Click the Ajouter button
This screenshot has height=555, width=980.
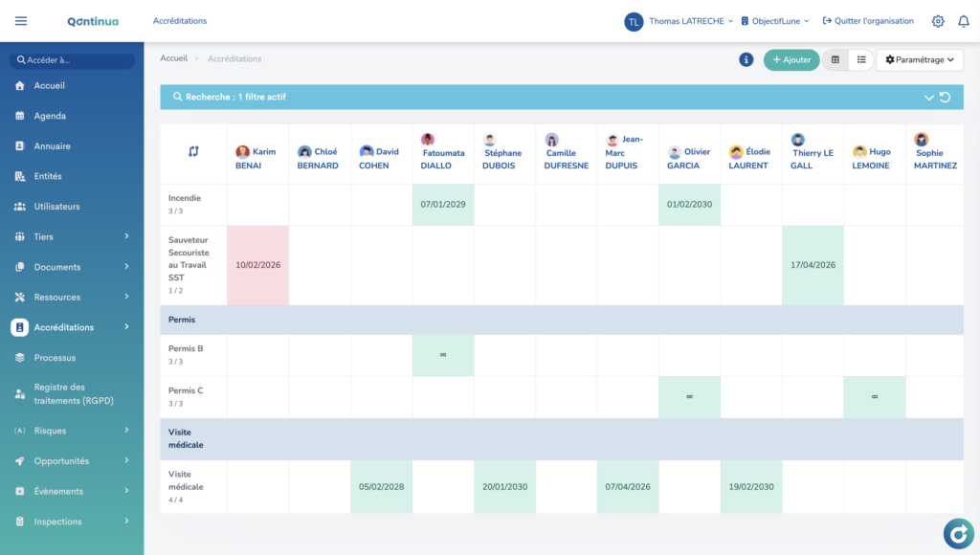click(x=791, y=59)
